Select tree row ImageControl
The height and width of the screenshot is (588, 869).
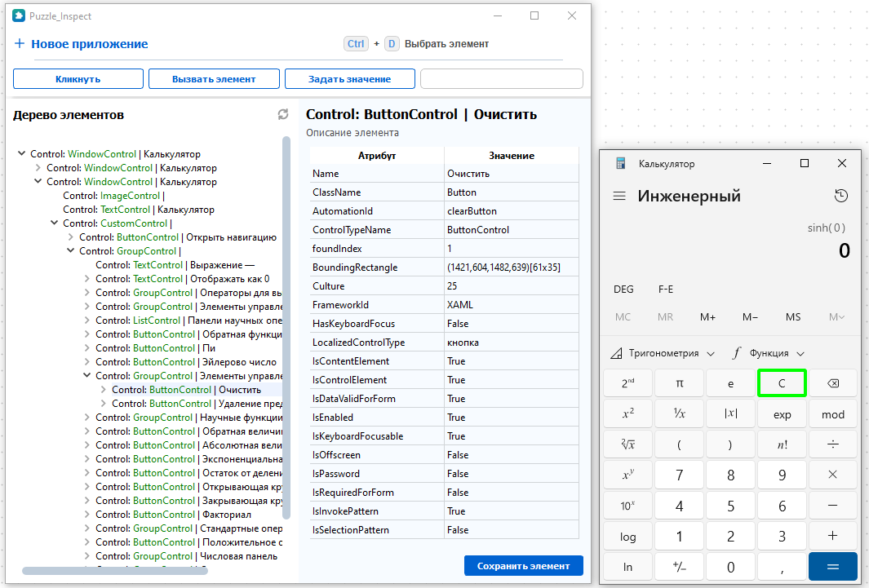tap(113, 196)
